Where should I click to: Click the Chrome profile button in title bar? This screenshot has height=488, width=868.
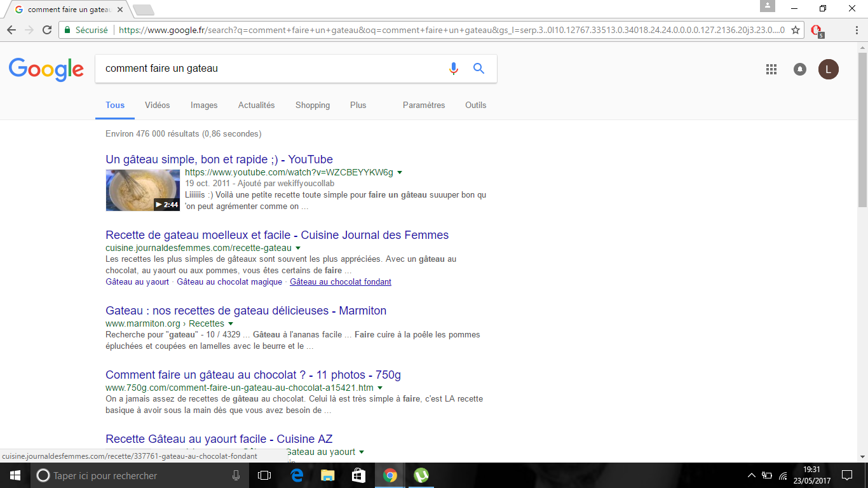(x=768, y=6)
